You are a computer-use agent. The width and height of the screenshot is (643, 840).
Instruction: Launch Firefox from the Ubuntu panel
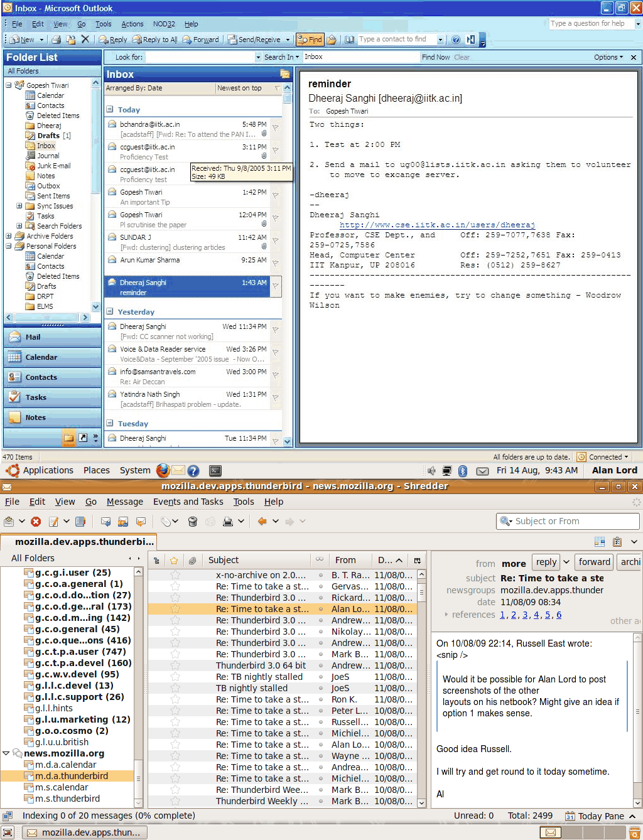[163, 470]
